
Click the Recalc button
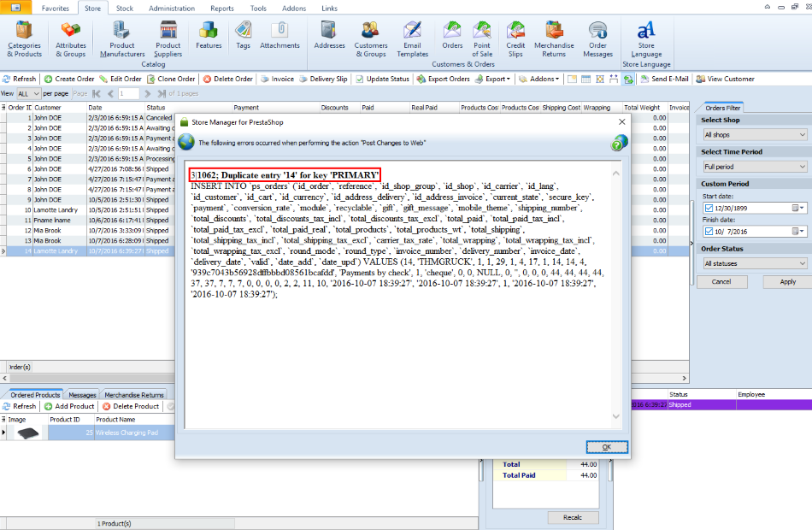pyautogui.click(x=572, y=517)
